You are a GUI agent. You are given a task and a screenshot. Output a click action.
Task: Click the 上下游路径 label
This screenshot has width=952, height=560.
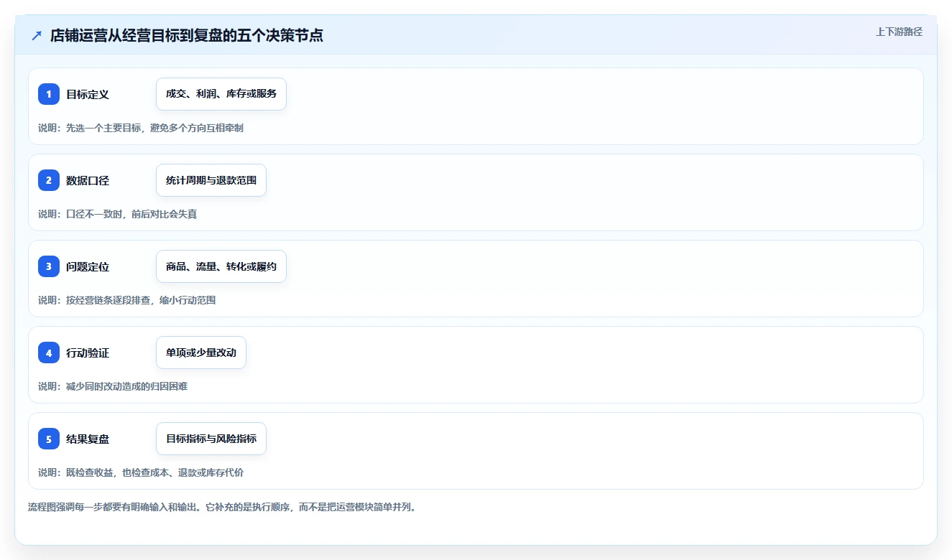(899, 32)
